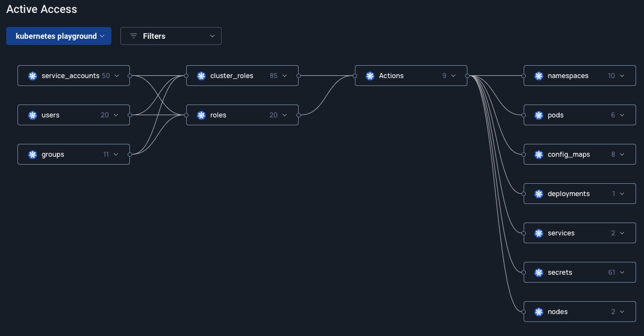Click the Kubernetes icon on service_accounts node

33,76
